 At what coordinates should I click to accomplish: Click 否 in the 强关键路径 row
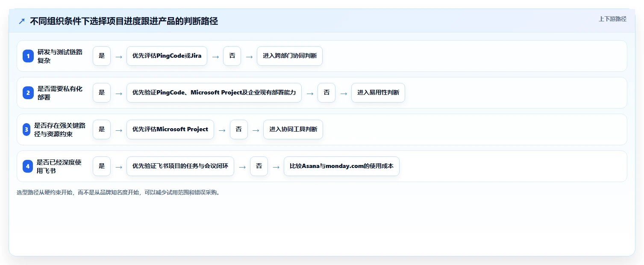click(x=239, y=130)
